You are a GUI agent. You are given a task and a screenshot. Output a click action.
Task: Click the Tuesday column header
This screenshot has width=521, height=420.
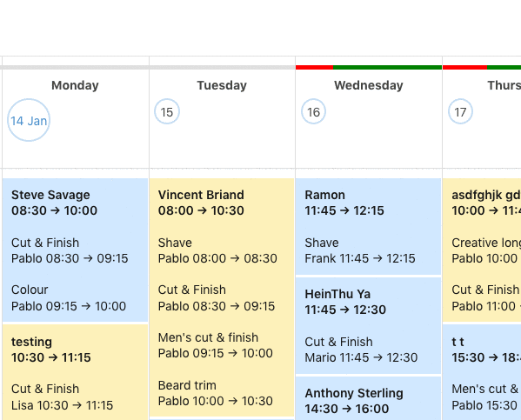click(222, 85)
